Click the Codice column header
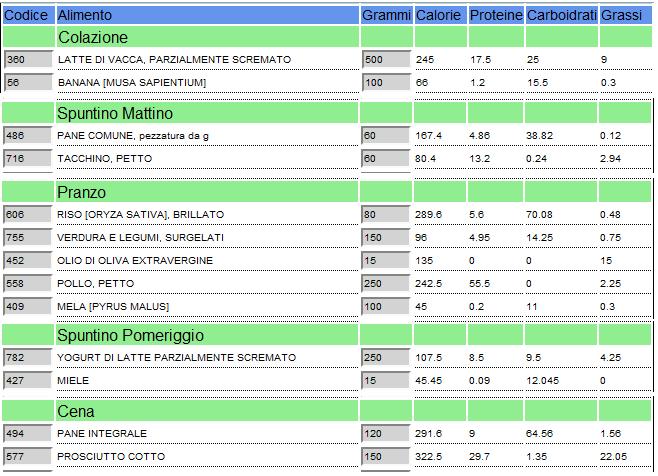The height and width of the screenshot is (476, 658). click(29, 15)
